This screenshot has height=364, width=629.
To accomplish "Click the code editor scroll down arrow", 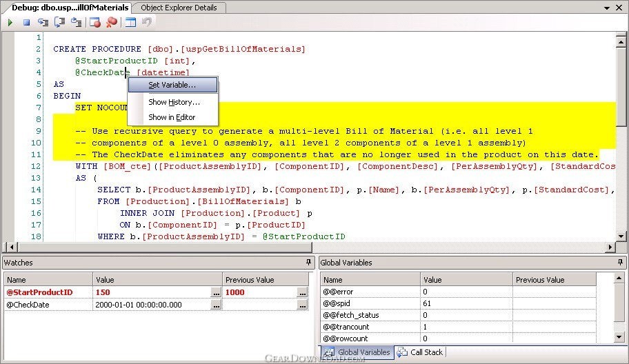I will coord(621,236).
